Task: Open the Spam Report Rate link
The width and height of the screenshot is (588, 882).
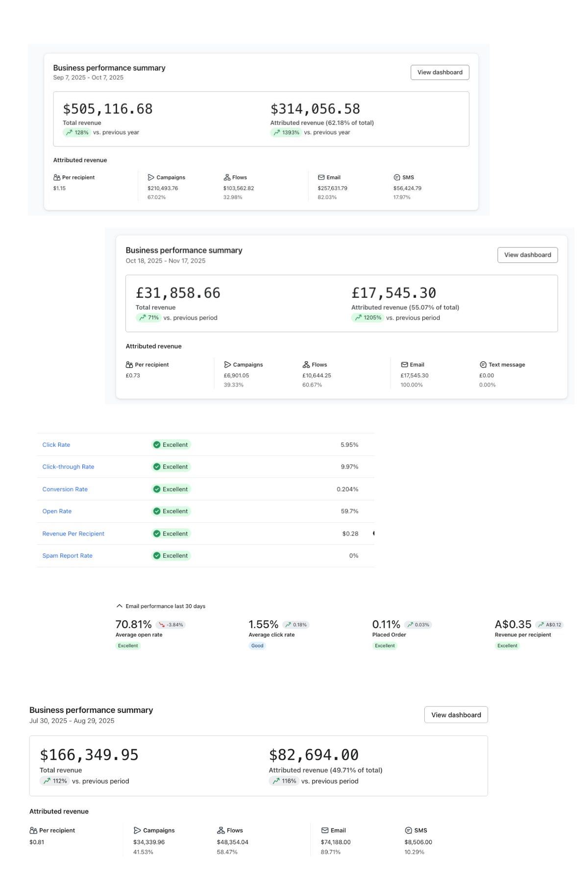Action: (68, 556)
